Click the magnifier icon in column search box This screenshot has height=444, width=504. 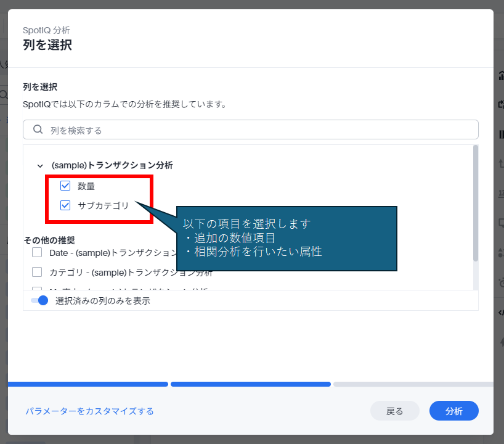pos(38,129)
